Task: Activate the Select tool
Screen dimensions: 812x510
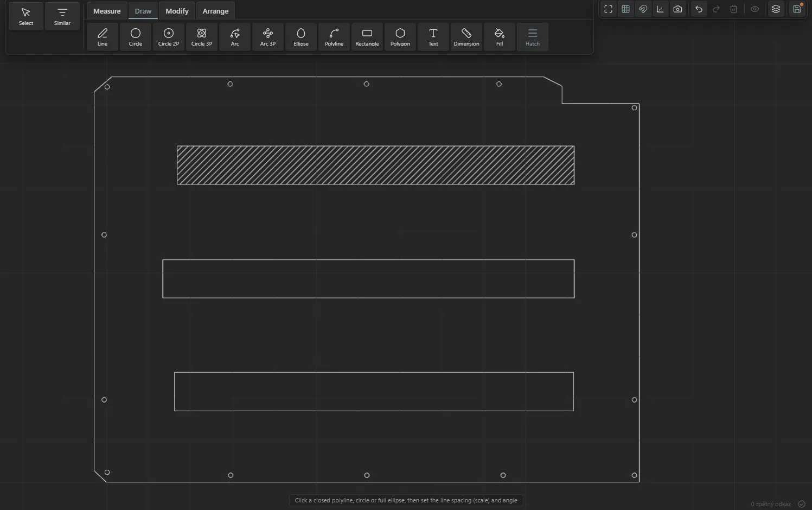Action: [26, 17]
